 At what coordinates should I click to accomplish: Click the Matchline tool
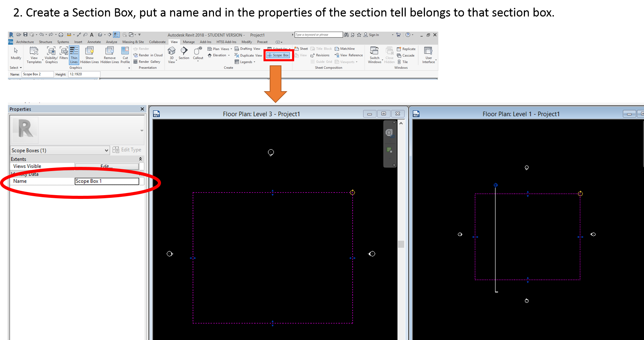[345, 49]
